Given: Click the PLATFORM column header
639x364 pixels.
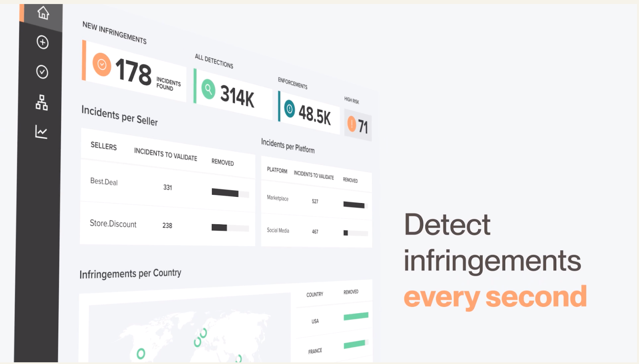Looking at the screenshot, I should tap(277, 170).
